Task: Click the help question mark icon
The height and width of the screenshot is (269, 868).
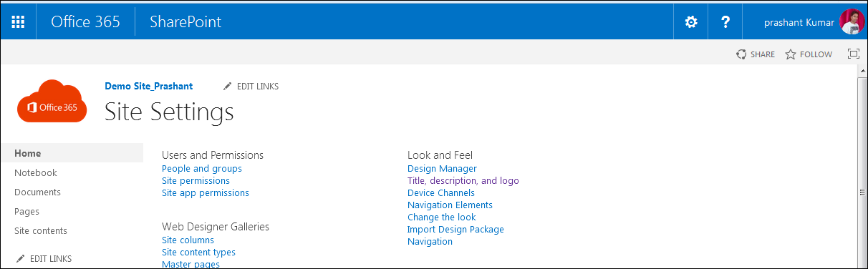Action: (725, 22)
